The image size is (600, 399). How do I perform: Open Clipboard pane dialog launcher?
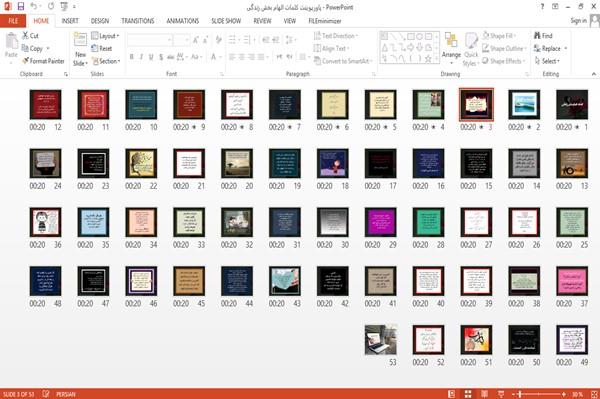66,74
